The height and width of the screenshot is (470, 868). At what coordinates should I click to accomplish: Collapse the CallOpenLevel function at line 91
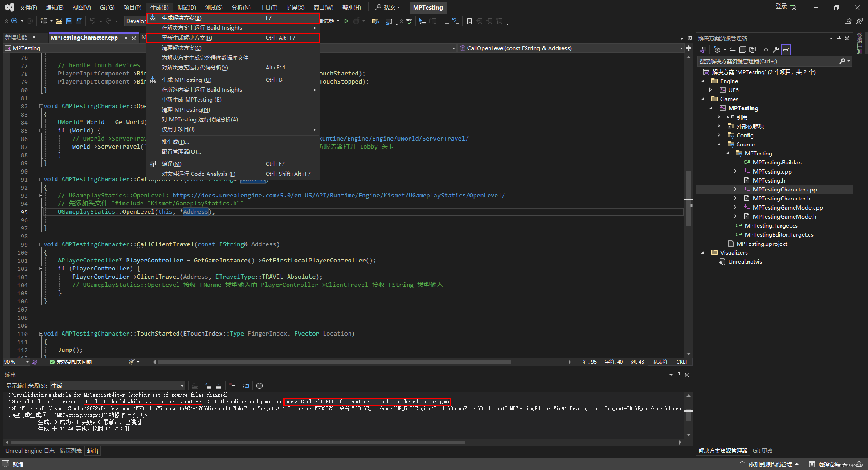point(41,179)
